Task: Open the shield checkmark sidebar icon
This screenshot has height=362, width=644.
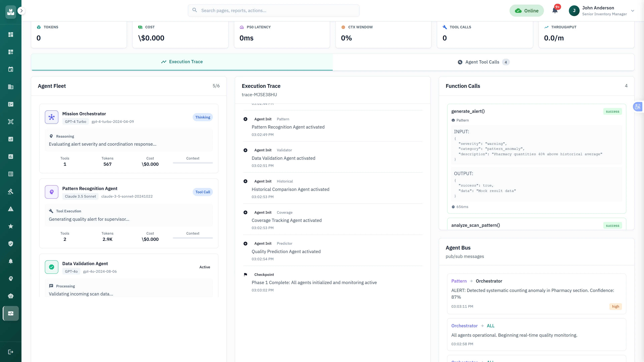Action: [x=11, y=244]
